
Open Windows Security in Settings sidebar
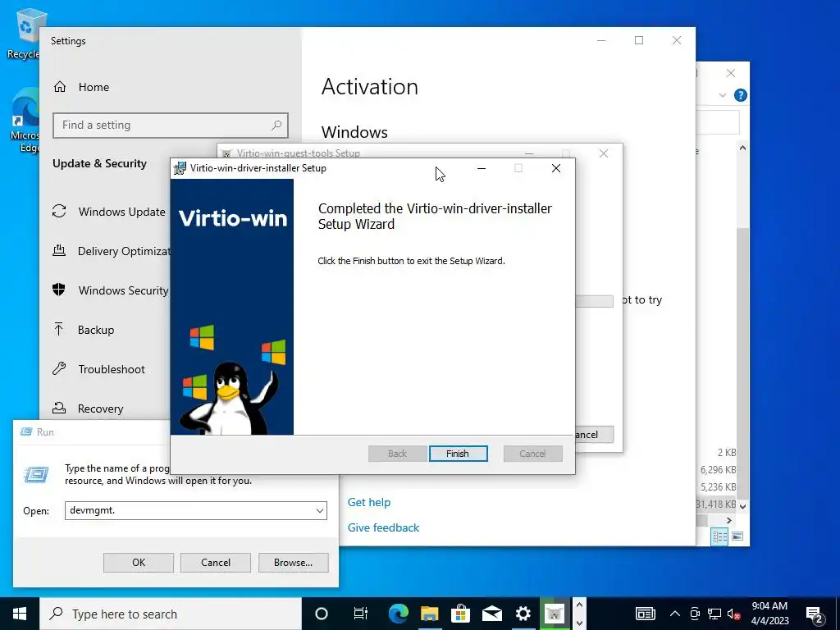(x=123, y=290)
